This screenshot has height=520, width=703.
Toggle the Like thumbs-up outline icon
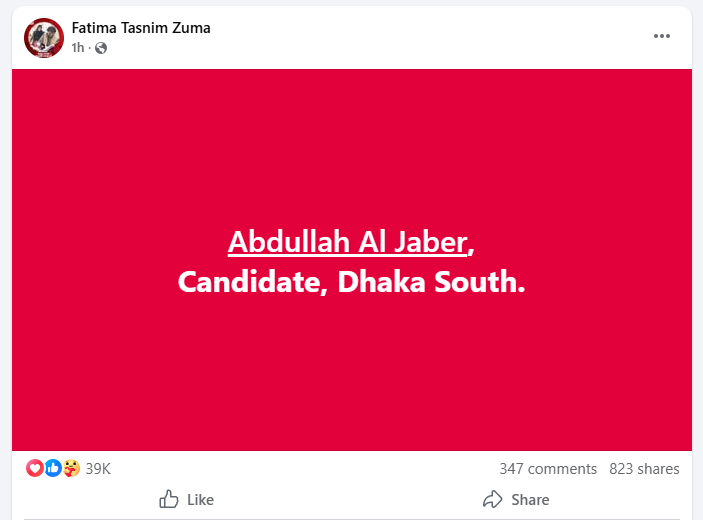(170, 499)
